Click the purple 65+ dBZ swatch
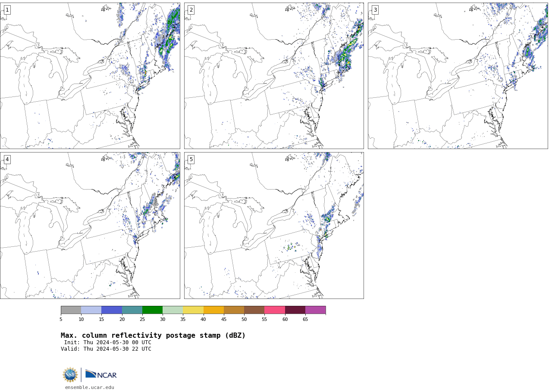The image size is (552, 392). [315, 310]
